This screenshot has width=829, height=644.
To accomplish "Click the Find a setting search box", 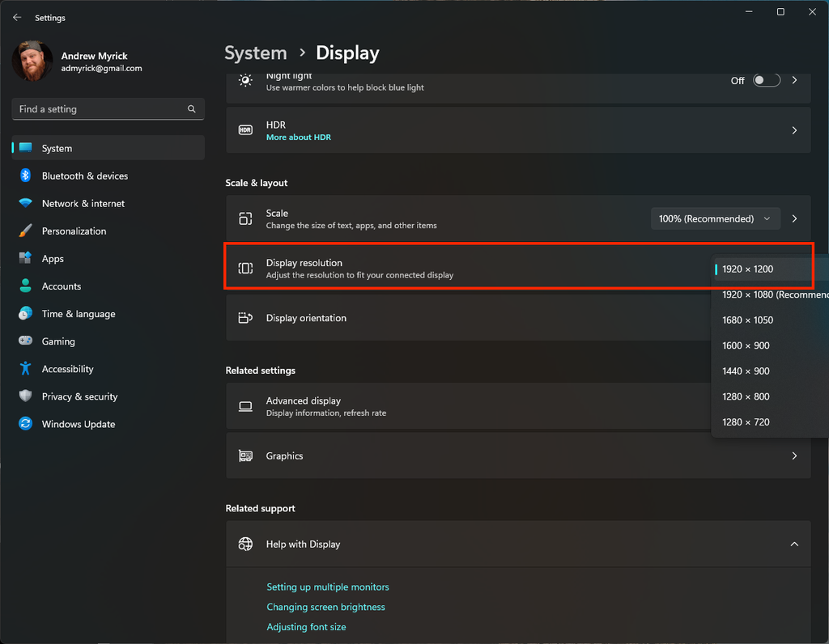I will coord(97,109).
